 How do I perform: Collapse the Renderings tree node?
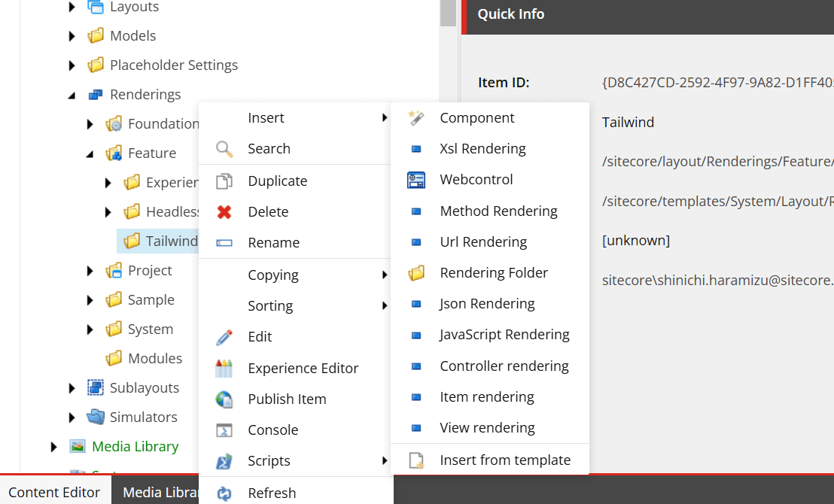pos(72,95)
